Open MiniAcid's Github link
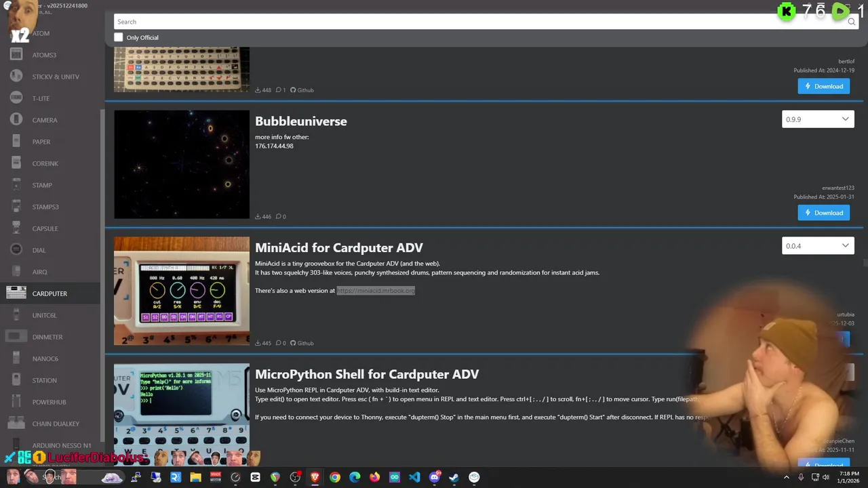Image resolution: width=868 pixels, height=488 pixels. coord(302,343)
